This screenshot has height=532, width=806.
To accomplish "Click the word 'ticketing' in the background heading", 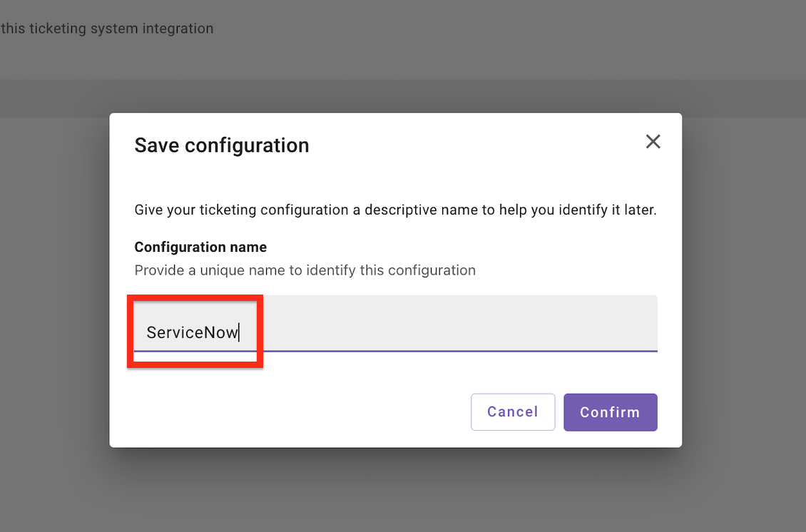I will 58,29.
